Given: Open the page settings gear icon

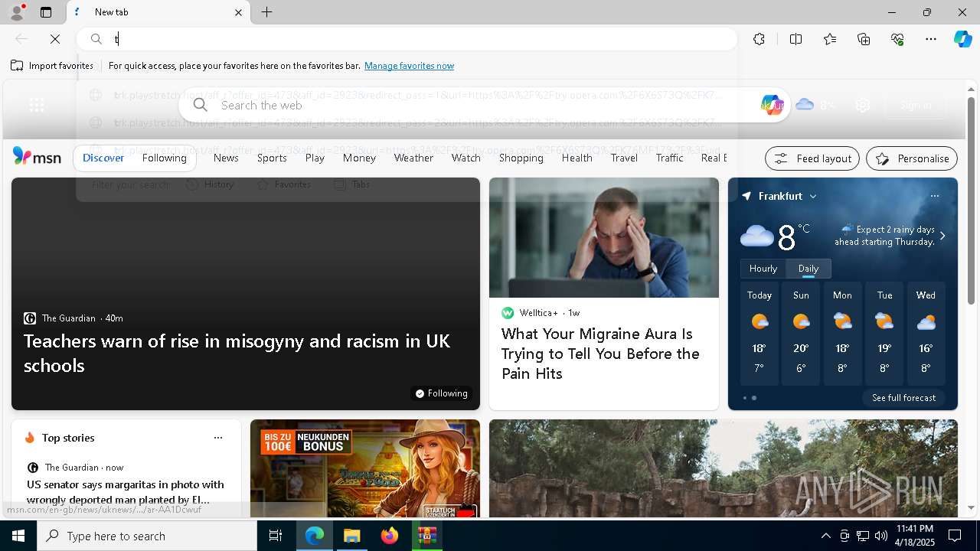Looking at the screenshot, I should (x=863, y=106).
